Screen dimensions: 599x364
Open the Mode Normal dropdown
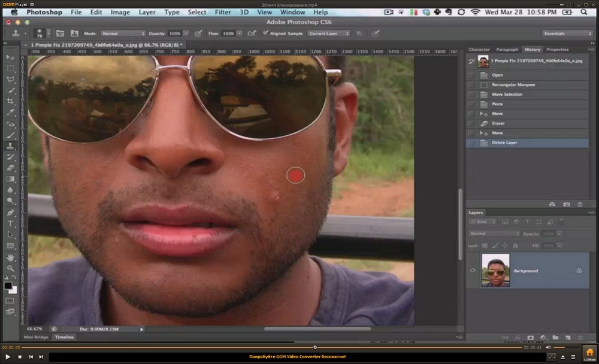123,34
